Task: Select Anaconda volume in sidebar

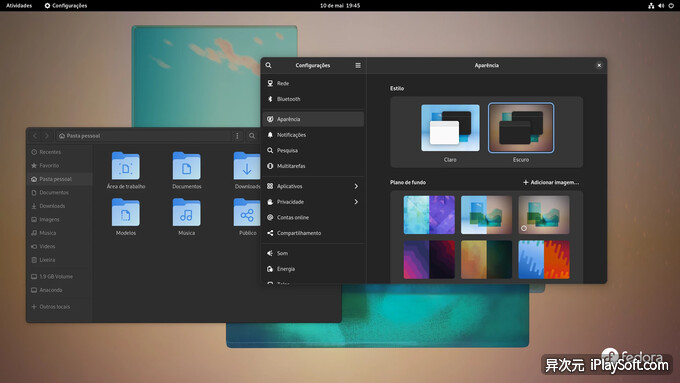Action: point(59,290)
